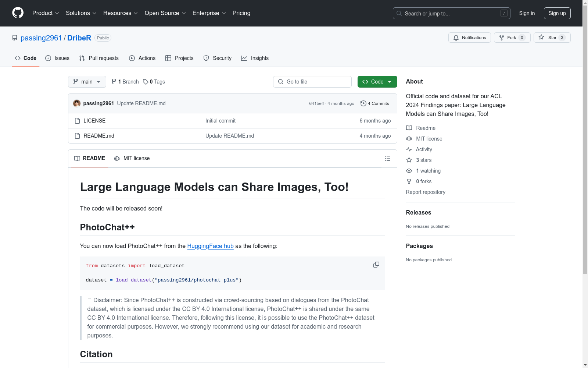
Task: Open the LICENSE file
Action: pyautogui.click(x=94, y=121)
